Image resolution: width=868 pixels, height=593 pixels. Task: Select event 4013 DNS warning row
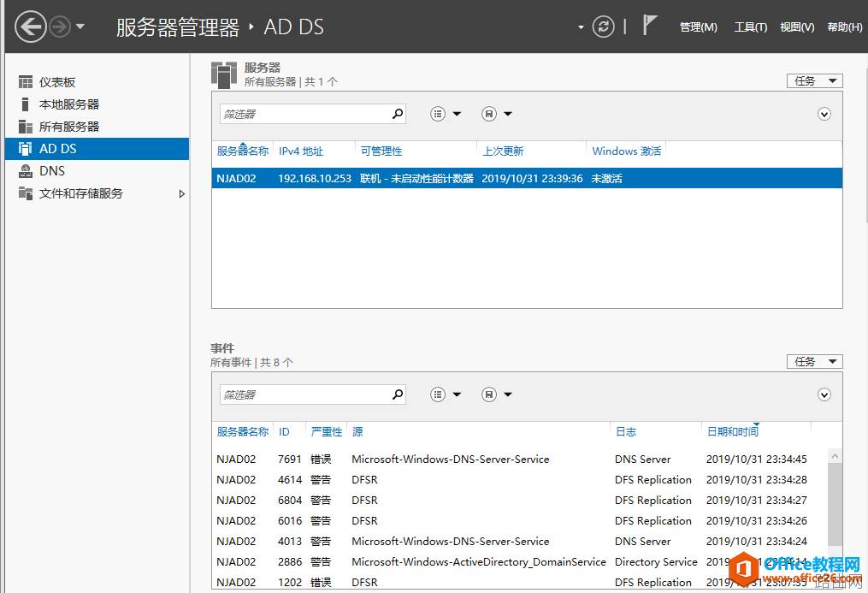tap(519, 541)
